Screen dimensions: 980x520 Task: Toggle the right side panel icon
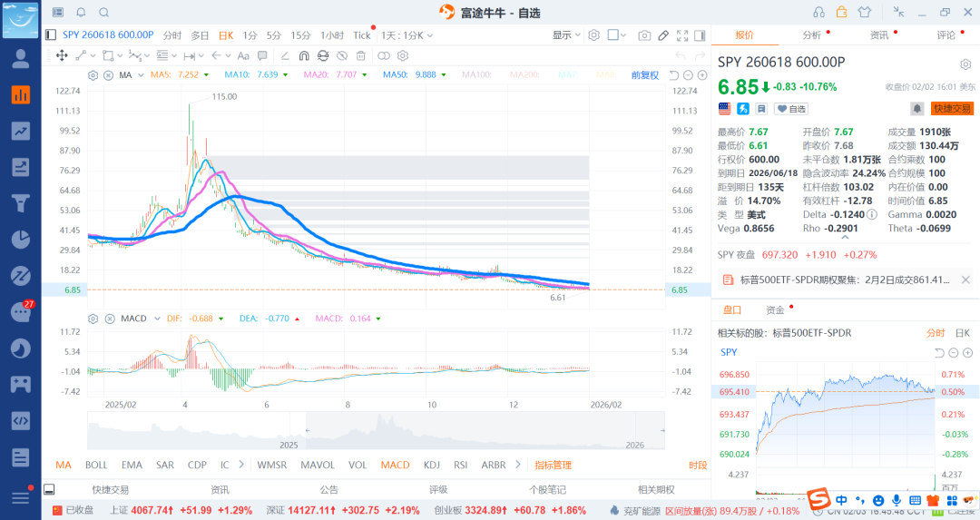click(x=700, y=35)
